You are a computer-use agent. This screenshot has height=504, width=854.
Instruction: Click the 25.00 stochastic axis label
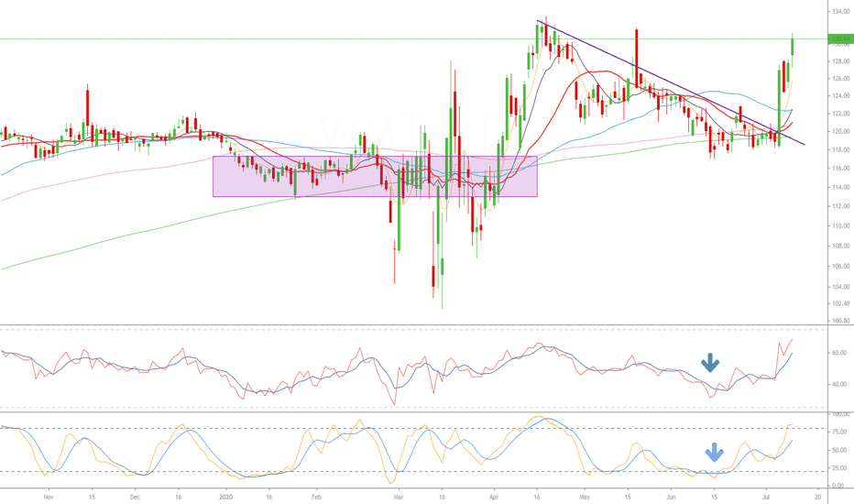coord(839,467)
